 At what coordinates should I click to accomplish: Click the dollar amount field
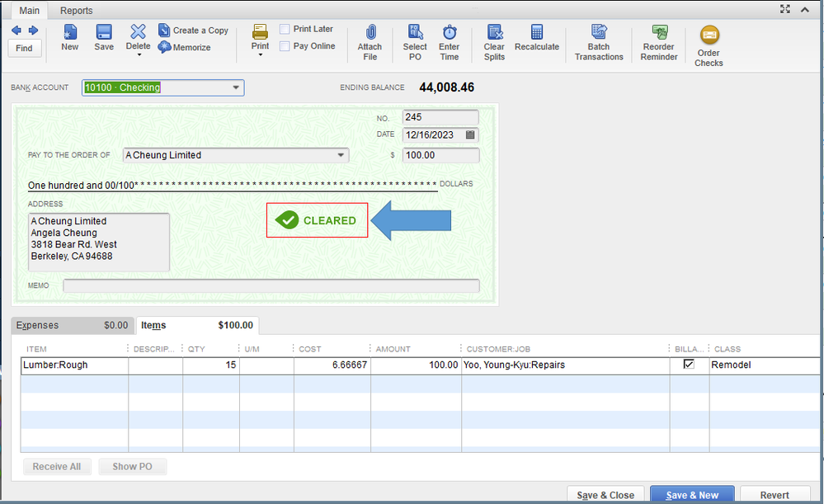[x=440, y=155]
